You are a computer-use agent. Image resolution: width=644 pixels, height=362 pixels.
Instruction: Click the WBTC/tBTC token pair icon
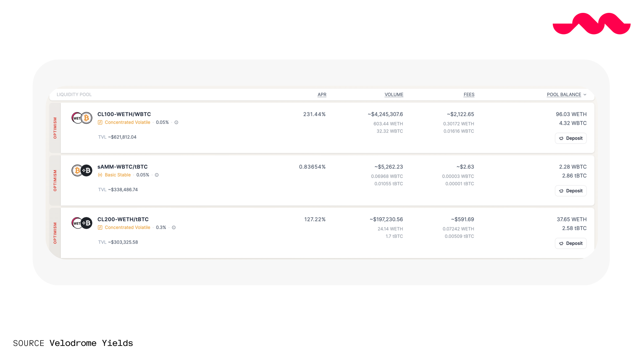tap(82, 171)
